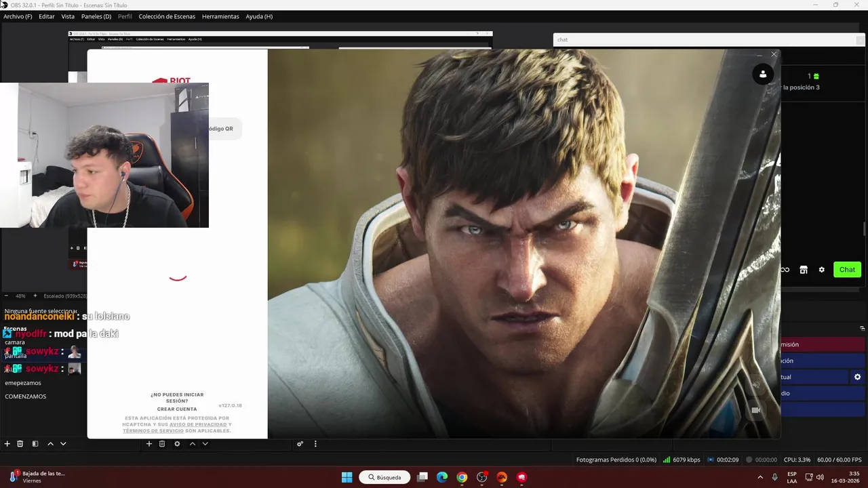The width and height of the screenshot is (868, 488).
Task: Click the streaming time 00:02:09 indicator
Action: point(722,460)
